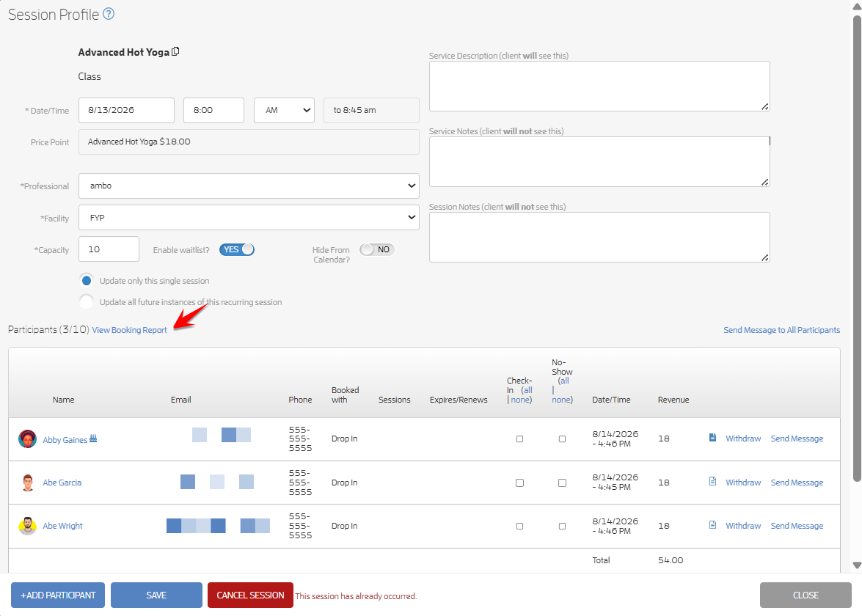This screenshot has height=616, width=862.
Task: Select none in the No-Show column
Action: pyautogui.click(x=560, y=400)
